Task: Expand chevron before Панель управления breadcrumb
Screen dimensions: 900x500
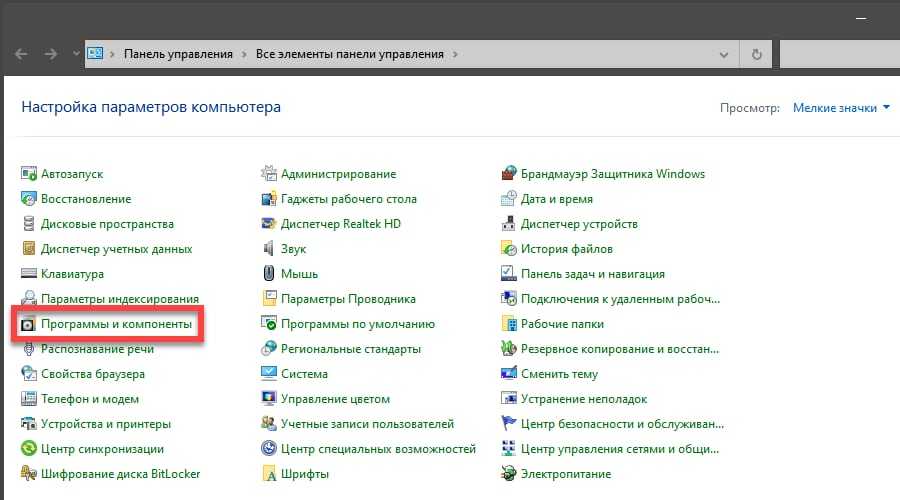Action: point(112,55)
